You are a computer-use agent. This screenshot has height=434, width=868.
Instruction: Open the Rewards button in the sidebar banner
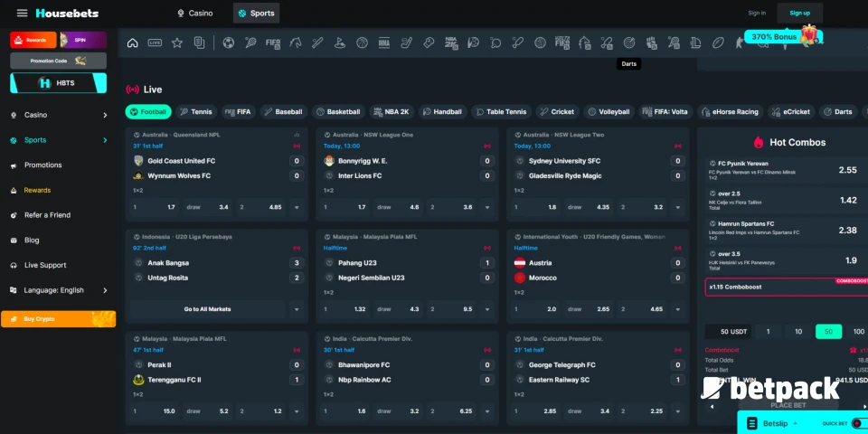tap(33, 40)
